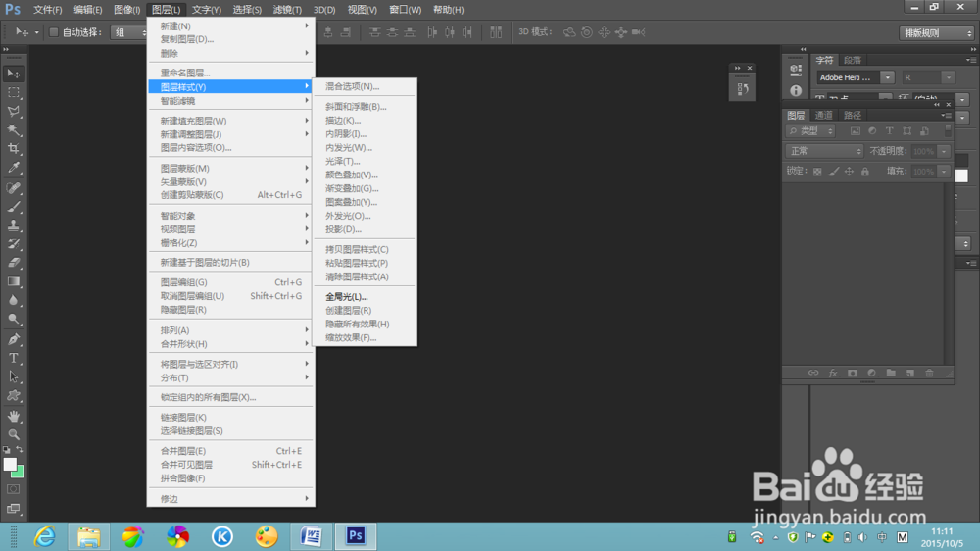
Task: Open the 类型 layer filter dropdown
Action: coord(810,131)
